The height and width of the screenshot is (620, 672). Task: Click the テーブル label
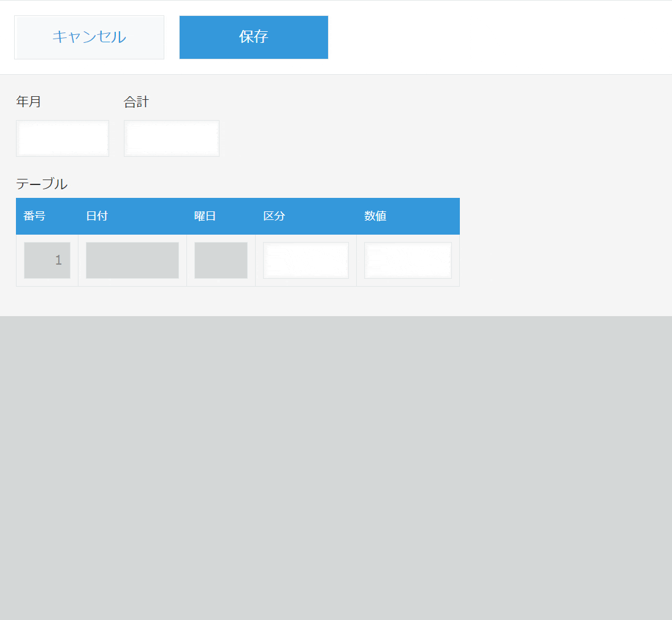[42, 184]
